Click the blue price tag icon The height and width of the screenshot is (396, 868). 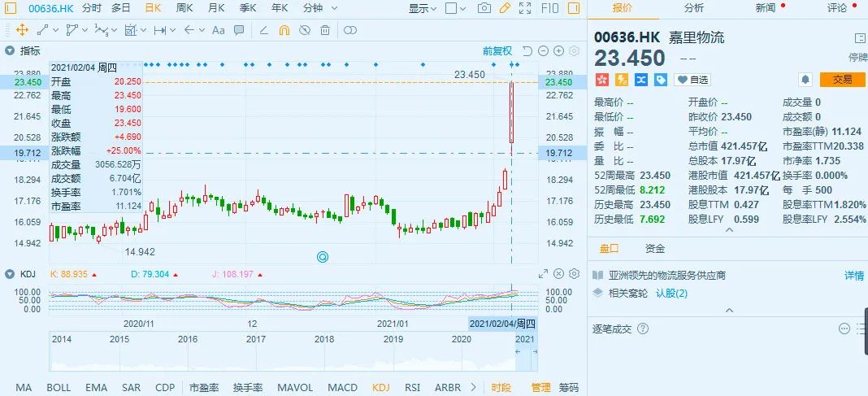click(x=661, y=80)
